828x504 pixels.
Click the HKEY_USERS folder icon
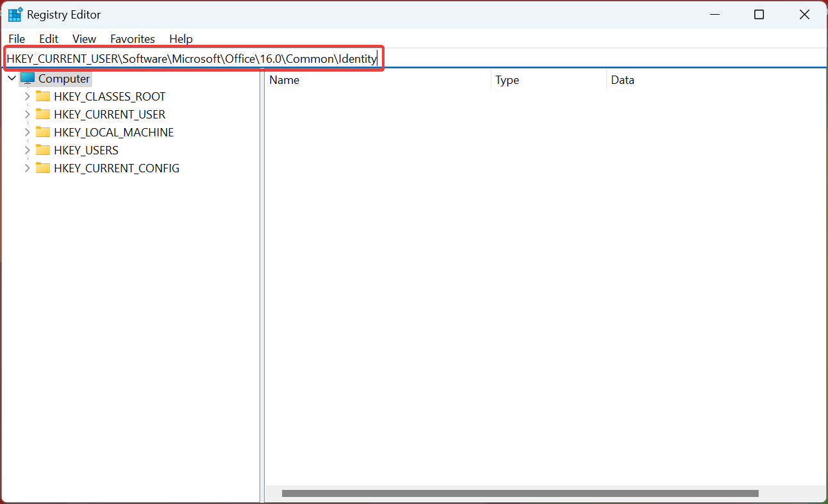[x=43, y=150]
